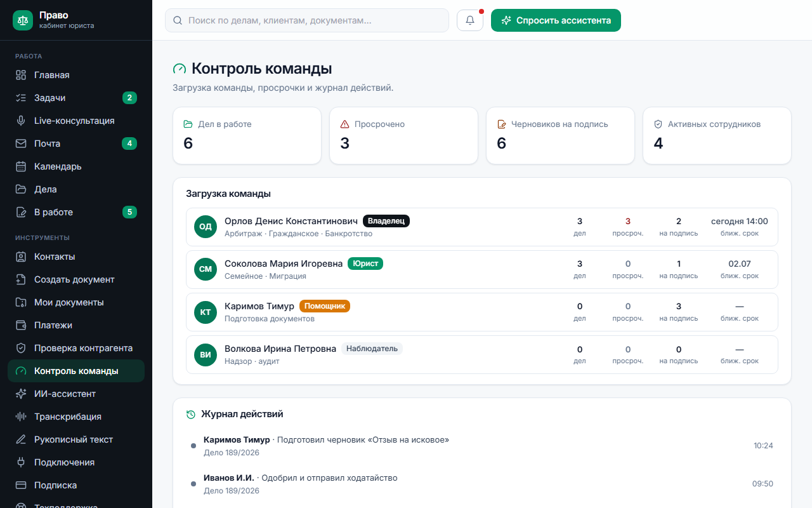
Task: Click log entry Одобрил и отправил ходатайство
Action: pyautogui.click(x=330, y=478)
